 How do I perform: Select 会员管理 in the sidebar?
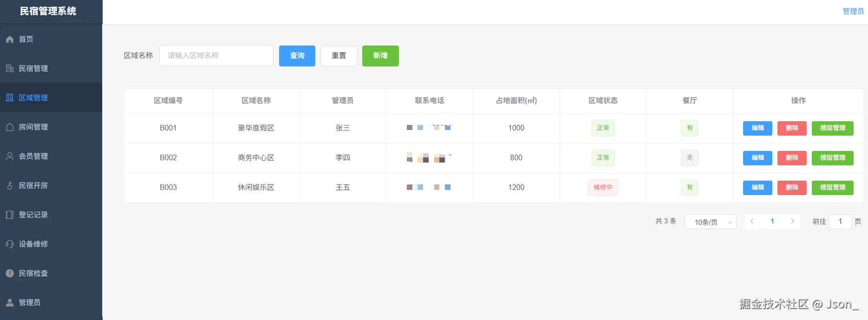click(x=51, y=157)
